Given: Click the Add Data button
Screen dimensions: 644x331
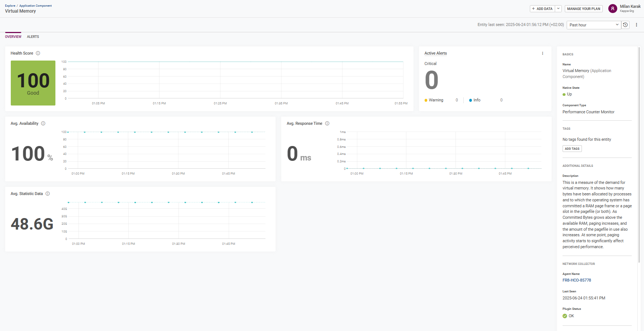Looking at the screenshot, I should (x=542, y=9).
